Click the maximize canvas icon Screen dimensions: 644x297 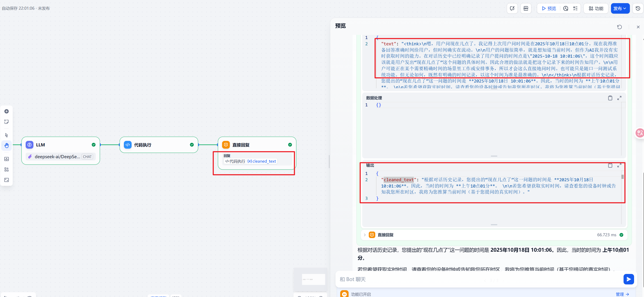7,180
